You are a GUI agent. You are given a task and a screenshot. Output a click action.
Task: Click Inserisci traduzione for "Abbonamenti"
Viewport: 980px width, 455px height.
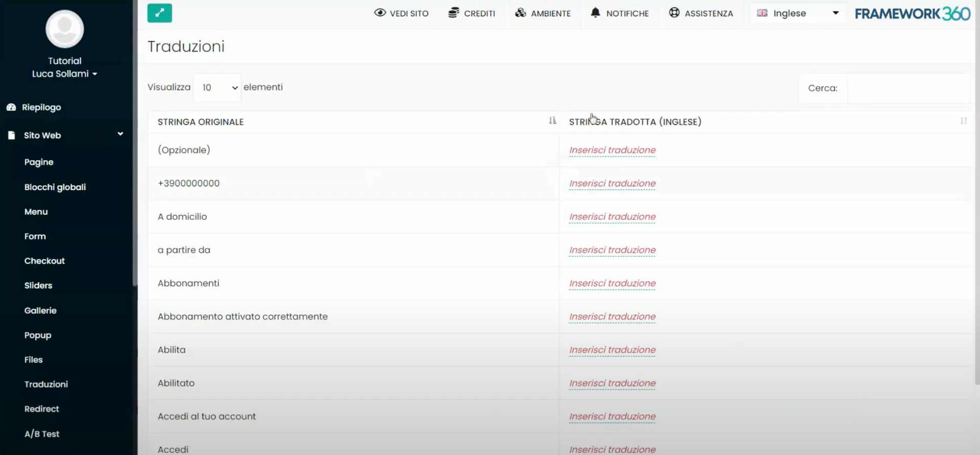pyautogui.click(x=612, y=283)
